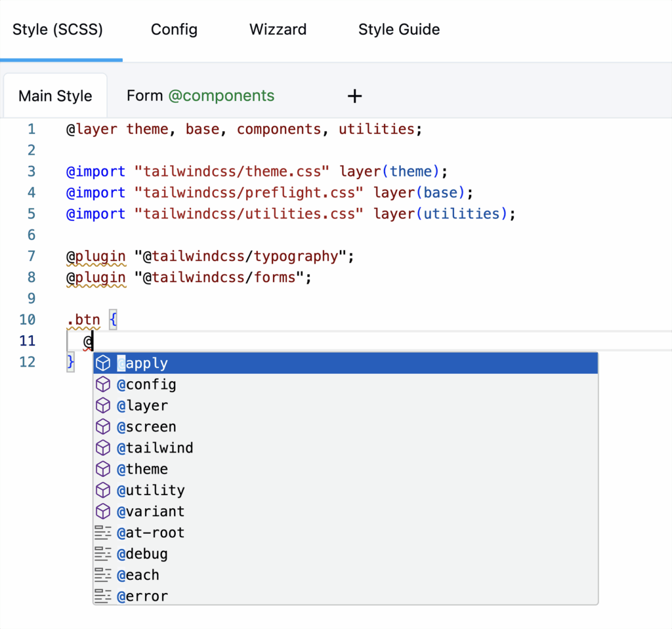This screenshot has width=672, height=629.
Task: Click the cube icon next to @config
Action: point(103,384)
